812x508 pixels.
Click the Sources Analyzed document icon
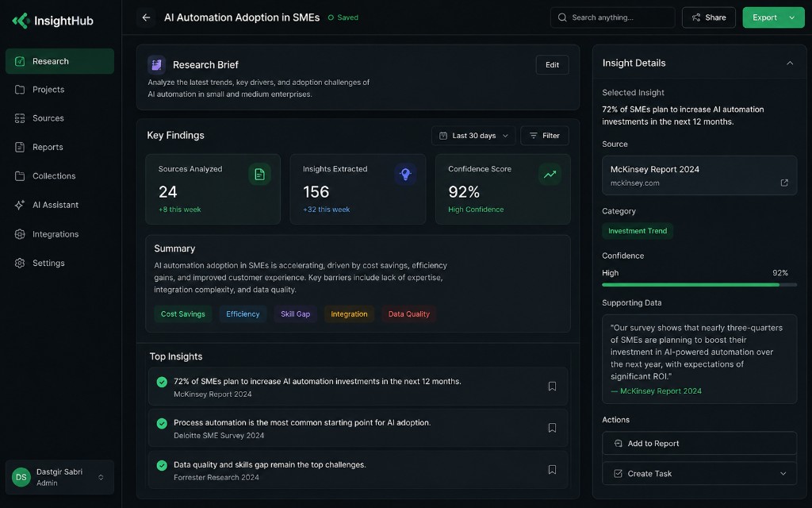tap(259, 174)
